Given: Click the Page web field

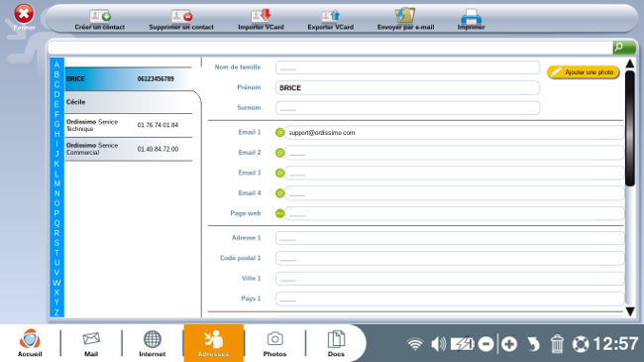Looking at the screenshot, I should click(455, 213).
